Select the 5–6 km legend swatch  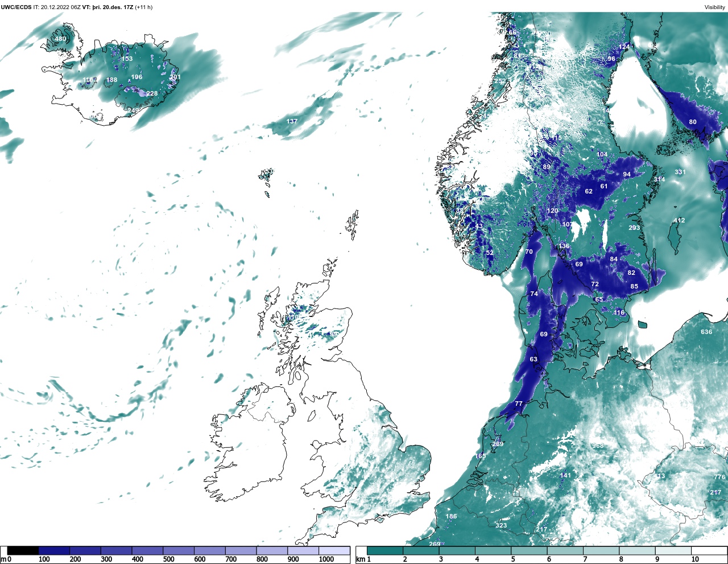(x=529, y=550)
